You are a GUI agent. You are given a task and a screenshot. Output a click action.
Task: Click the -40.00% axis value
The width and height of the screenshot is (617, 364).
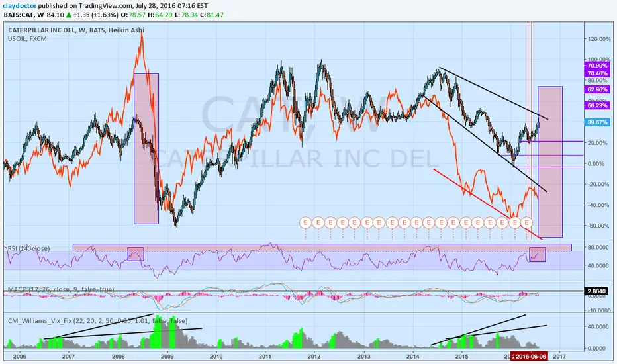pyautogui.click(x=598, y=205)
